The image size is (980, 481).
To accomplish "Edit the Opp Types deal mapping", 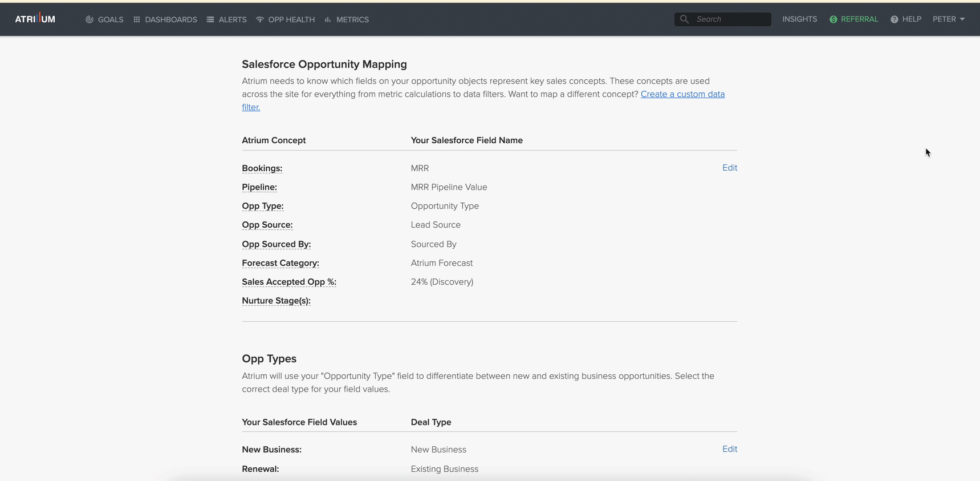I will point(730,449).
